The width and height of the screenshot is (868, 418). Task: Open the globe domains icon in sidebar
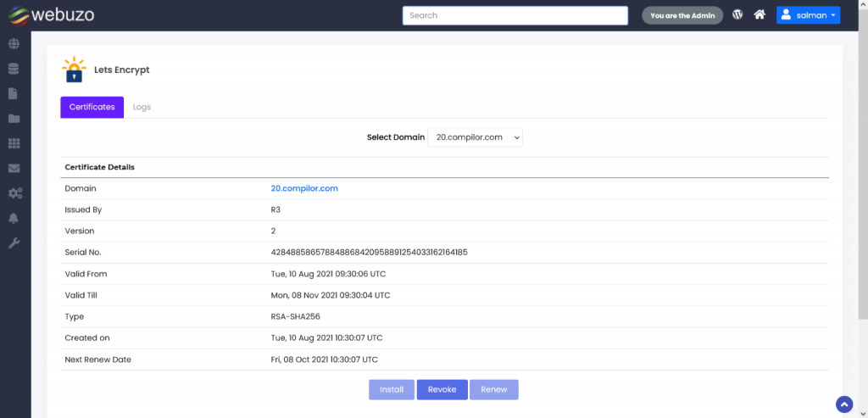coord(14,44)
